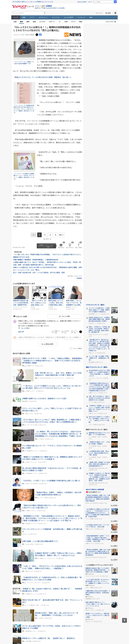Image resolution: width=129 pixels, height=644 pixels.
Task: Click the ログイン link in header
Action: pos(38,8)
